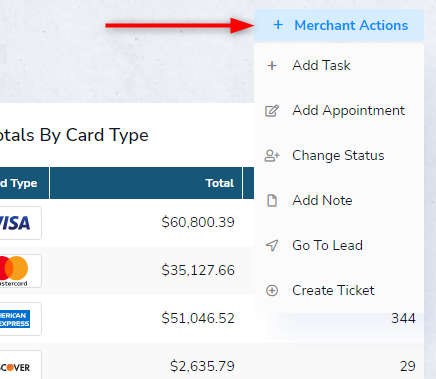Click the Total column header
436x379 pixels.
(146, 183)
